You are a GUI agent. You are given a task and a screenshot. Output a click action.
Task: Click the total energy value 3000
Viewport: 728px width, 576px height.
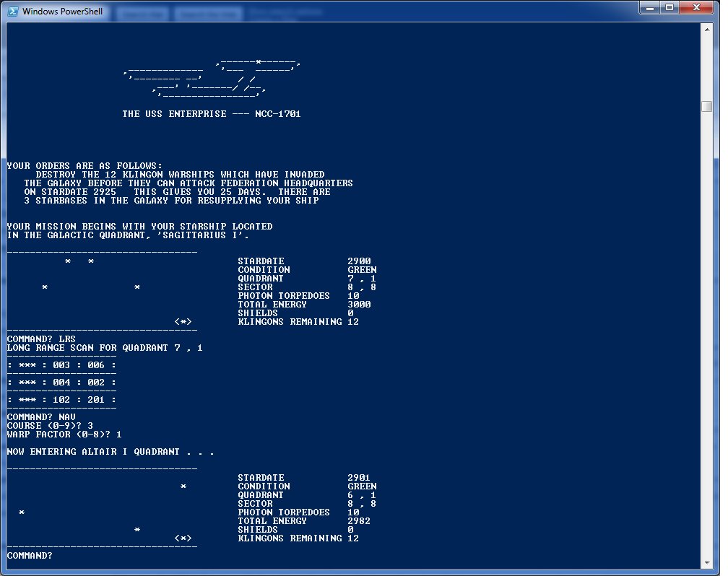coord(359,305)
